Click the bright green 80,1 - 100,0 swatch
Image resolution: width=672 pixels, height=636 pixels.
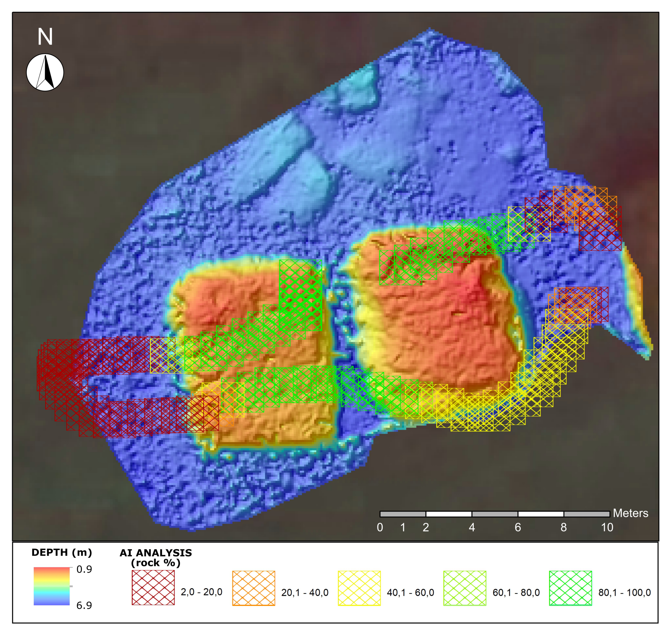tap(570, 588)
